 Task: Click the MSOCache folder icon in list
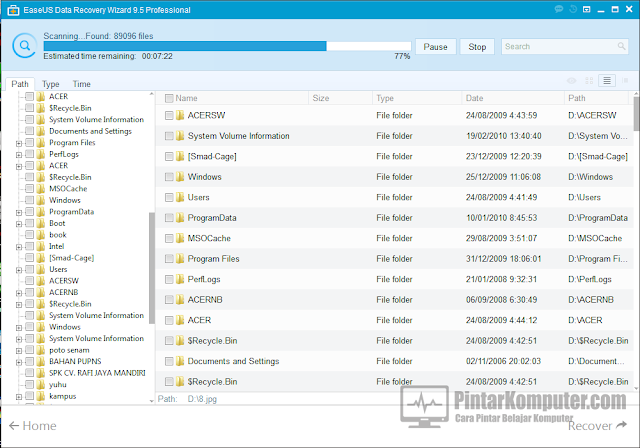point(180,238)
